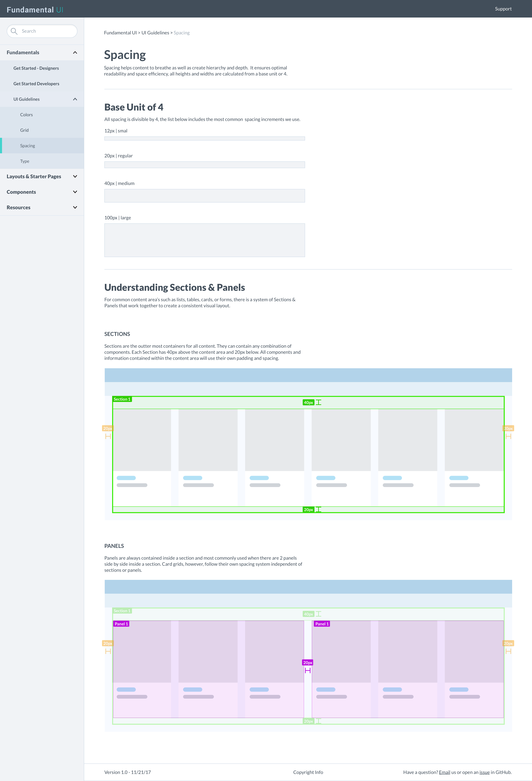Click the search magnifier icon
Image resolution: width=532 pixels, height=781 pixels.
coord(14,31)
